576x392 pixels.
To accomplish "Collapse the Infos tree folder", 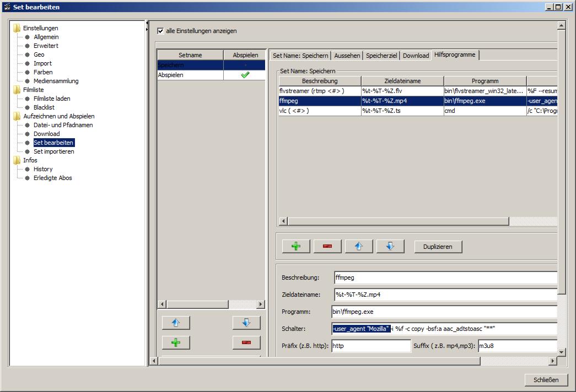I will click(x=17, y=160).
